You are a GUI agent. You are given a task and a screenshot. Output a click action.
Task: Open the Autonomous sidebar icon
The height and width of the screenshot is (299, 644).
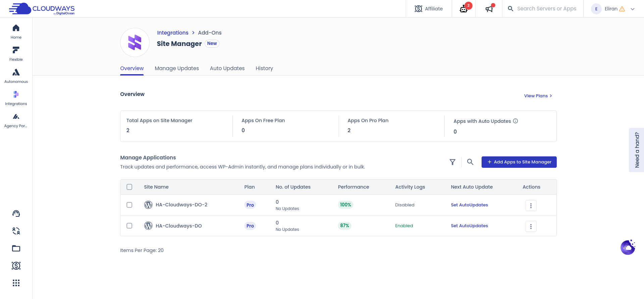coord(16,72)
